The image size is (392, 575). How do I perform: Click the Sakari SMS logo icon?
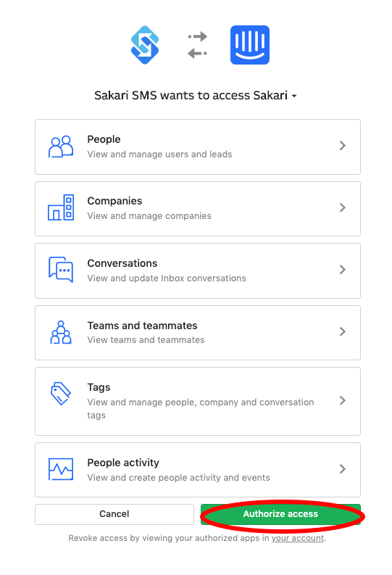(x=145, y=45)
